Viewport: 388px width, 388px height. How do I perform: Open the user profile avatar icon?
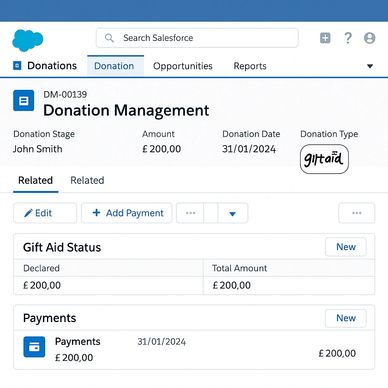[369, 38]
